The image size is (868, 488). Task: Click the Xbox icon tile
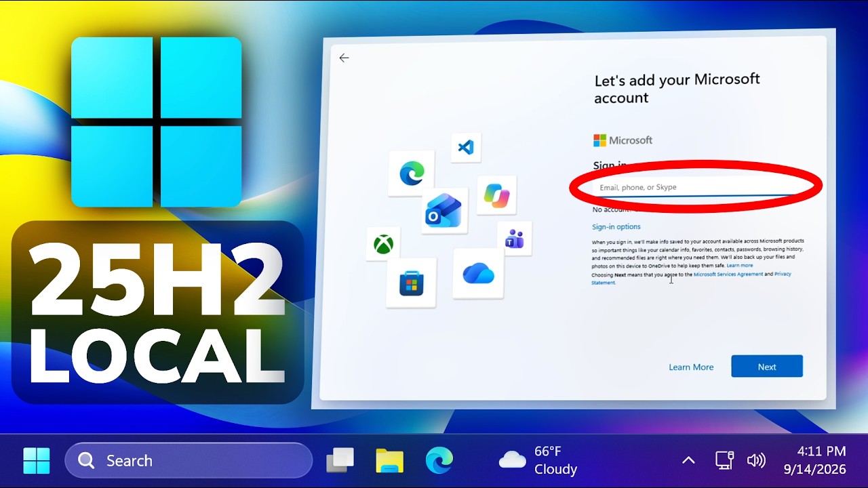[x=383, y=243]
